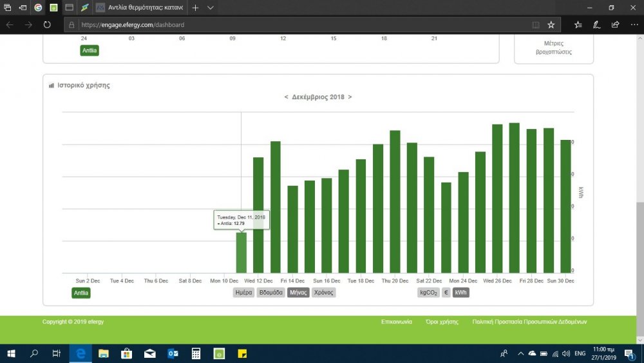This screenshot has height=363, width=644.
Task: Toggle the Antlia series under usage history chart
Action: coord(81,293)
